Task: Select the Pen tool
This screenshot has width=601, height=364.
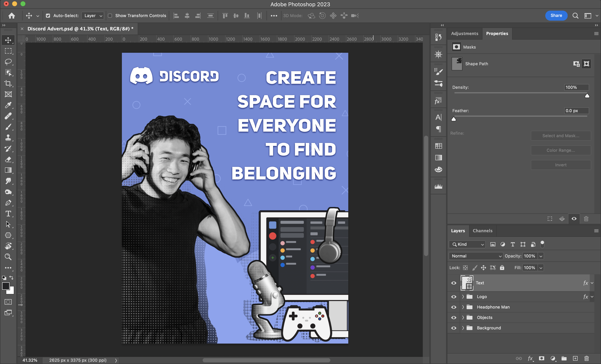Action: pos(8,203)
